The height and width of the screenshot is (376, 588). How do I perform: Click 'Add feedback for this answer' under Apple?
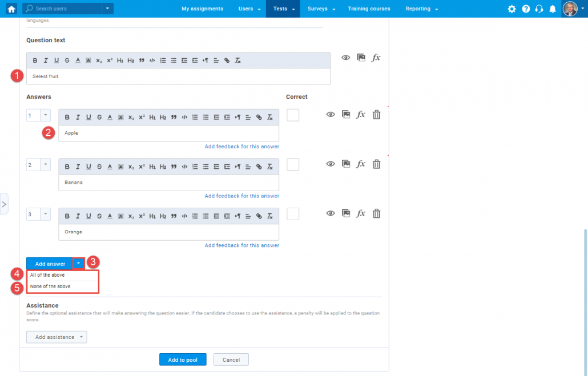[x=241, y=147]
